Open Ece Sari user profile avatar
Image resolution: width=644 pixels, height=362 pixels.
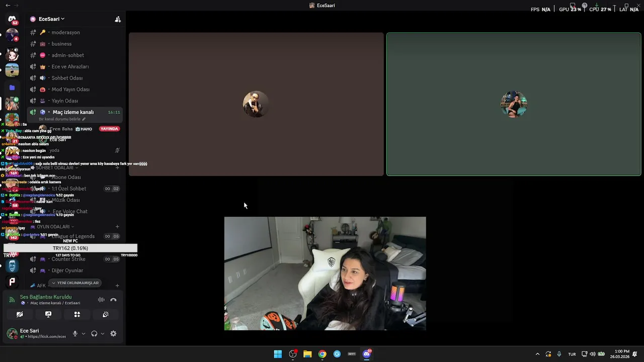pos(12,333)
